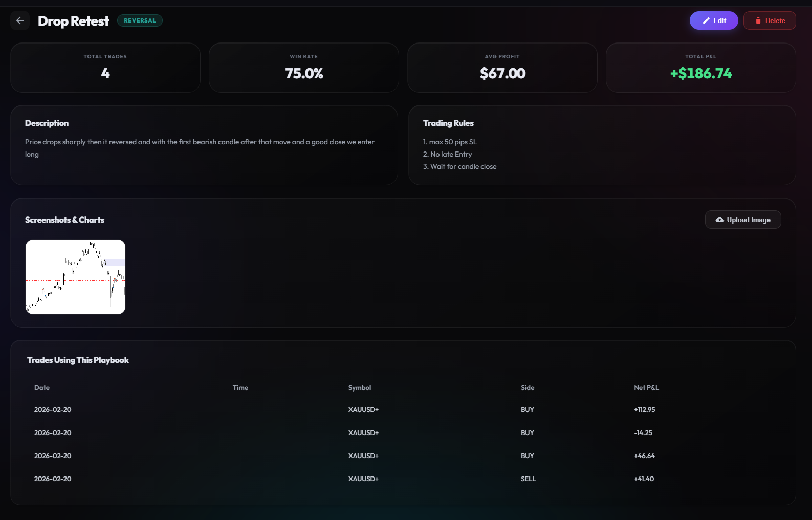Click the Total P&L +$186.74 value
This screenshot has height=520, width=812.
click(x=700, y=73)
